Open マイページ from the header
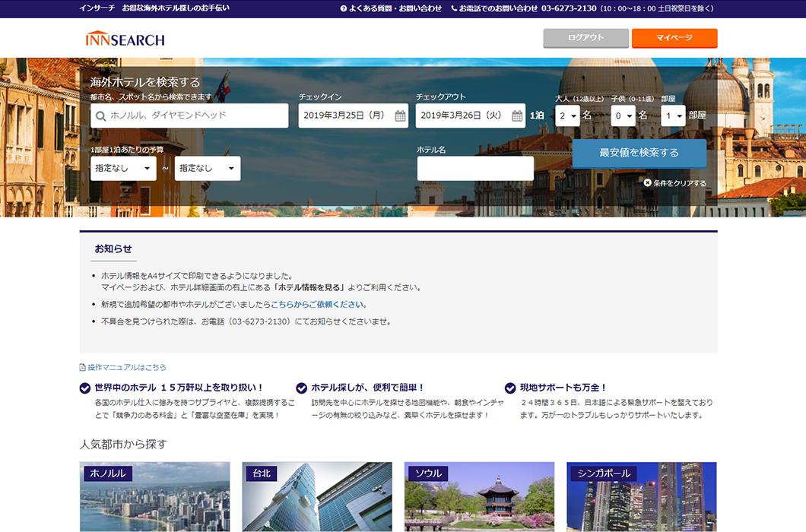806x532 pixels. tap(674, 38)
